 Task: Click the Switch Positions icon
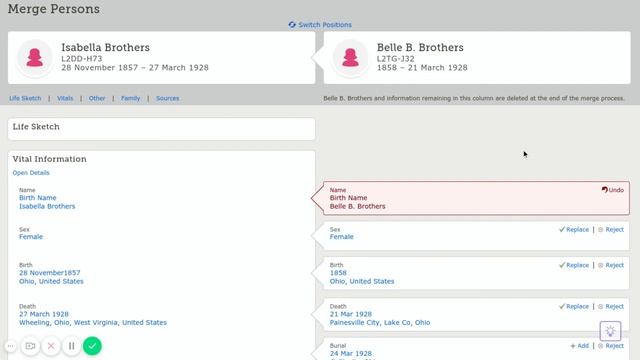292,25
